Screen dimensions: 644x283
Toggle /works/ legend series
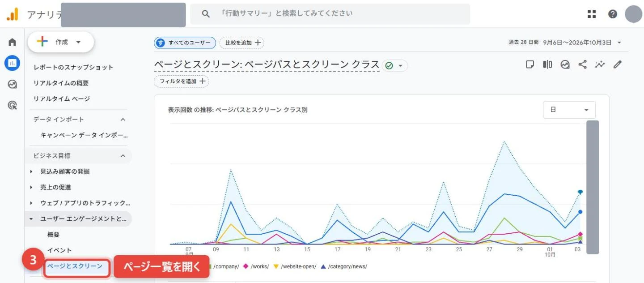[x=256, y=266]
